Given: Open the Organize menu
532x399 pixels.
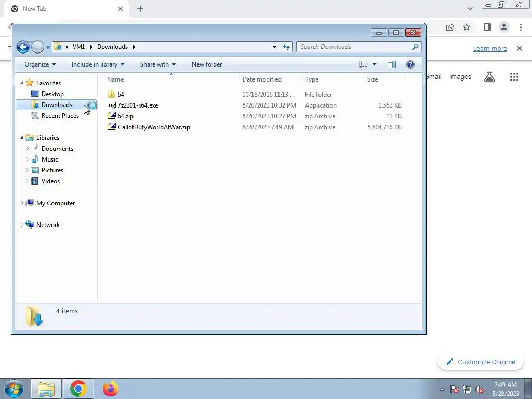Looking at the screenshot, I should coord(40,64).
